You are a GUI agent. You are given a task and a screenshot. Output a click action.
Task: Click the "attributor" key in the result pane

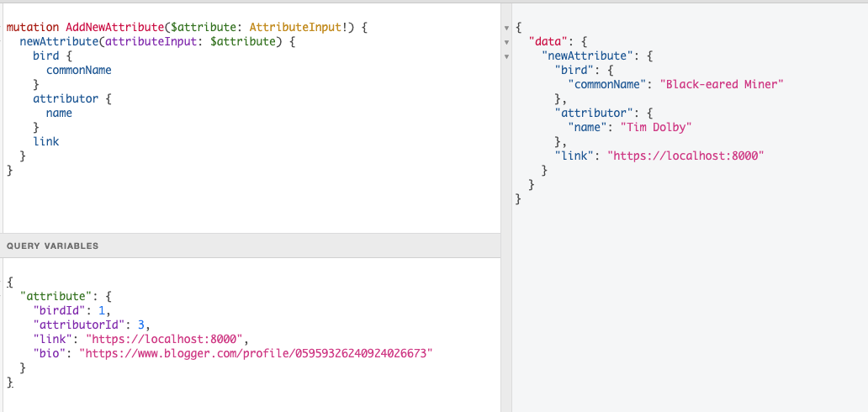(595, 113)
